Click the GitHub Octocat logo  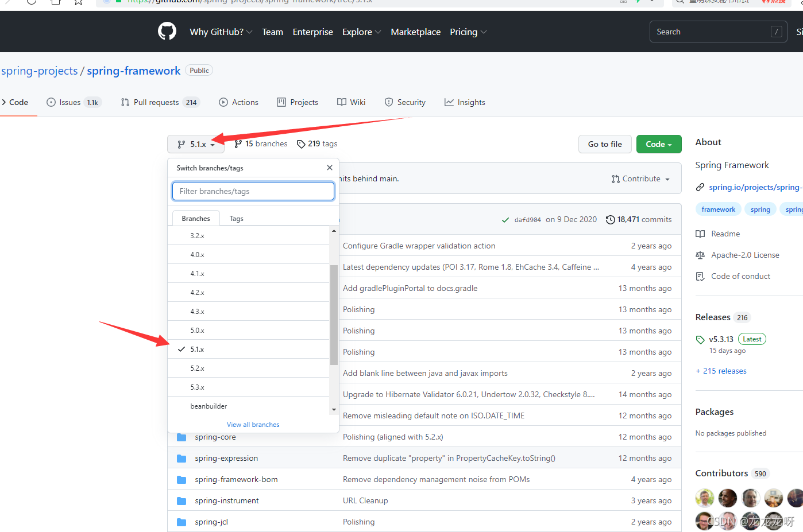click(x=167, y=31)
